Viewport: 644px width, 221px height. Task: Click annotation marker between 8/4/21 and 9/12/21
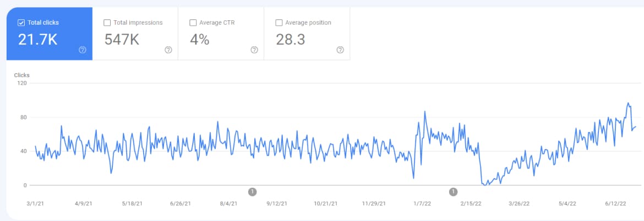click(x=252, y=192)
